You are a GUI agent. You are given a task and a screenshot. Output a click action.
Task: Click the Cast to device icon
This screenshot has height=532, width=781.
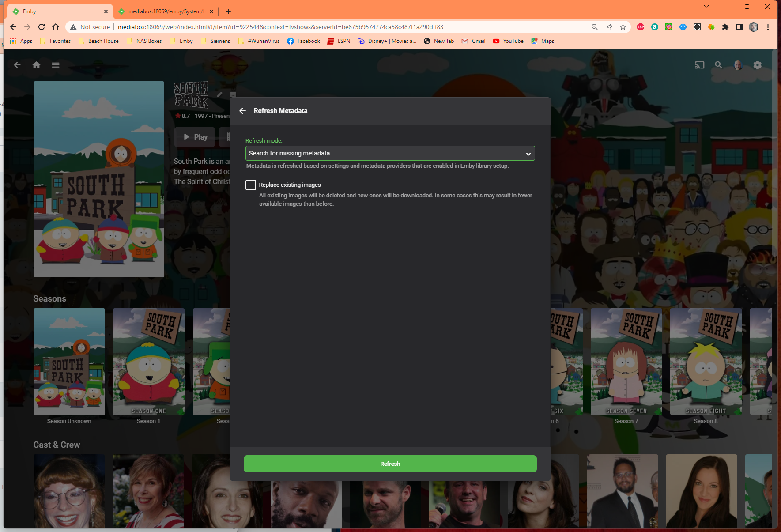699,65
